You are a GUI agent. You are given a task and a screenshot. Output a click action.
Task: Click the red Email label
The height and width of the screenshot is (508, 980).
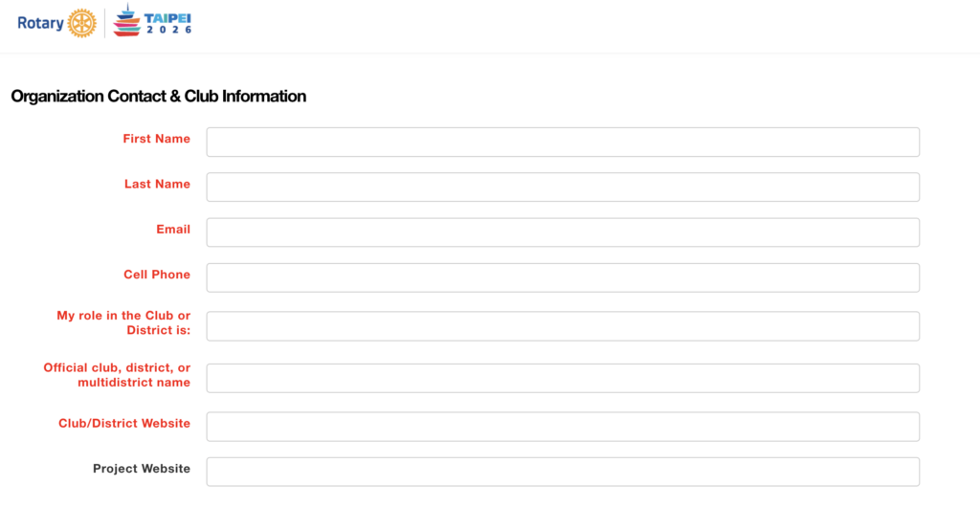[x=173, y=230]
